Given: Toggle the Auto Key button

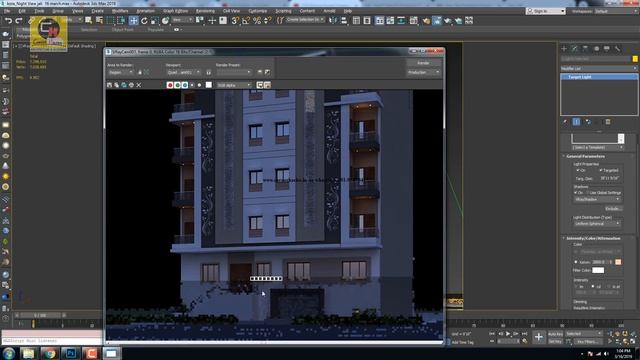Looking at the screenshot, I should 555,334.
